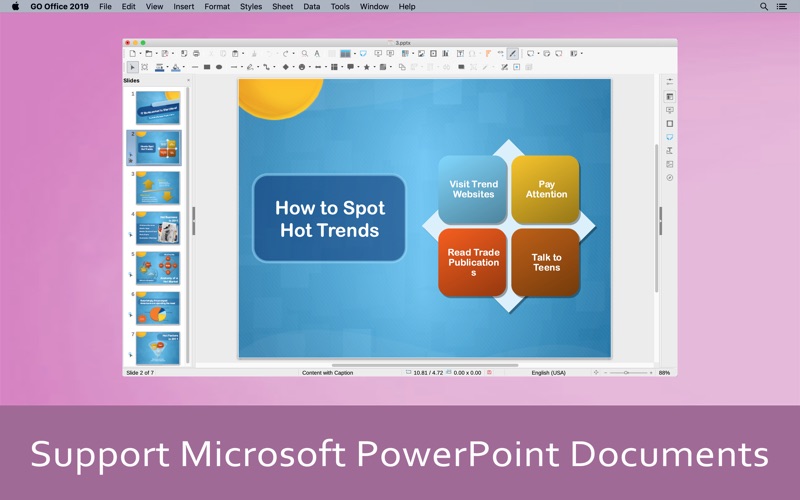Screen dimensions: 800x500
Task: Open dropdown arrow next to New document
Action: [x=140, y=54]
